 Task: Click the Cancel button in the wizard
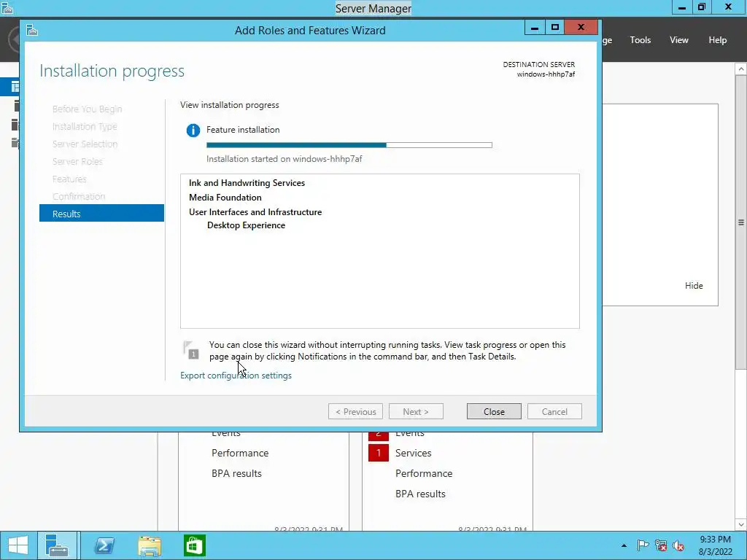coord(554,411)
